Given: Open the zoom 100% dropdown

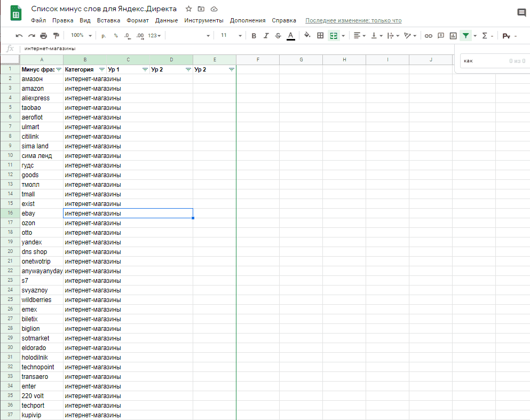Looking at the screenshot, I should 82,35.
